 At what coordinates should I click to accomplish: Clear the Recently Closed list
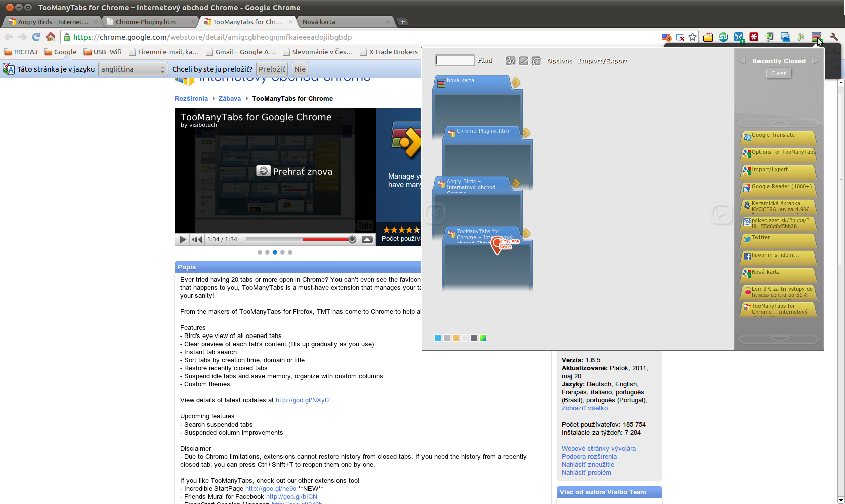pyautogui.click(x=778, y=73)
